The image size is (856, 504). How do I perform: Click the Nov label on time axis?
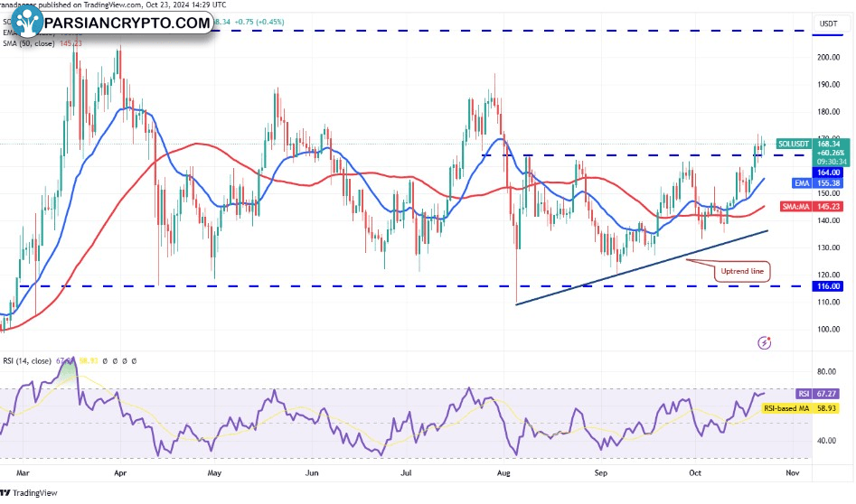pos(793,473)
